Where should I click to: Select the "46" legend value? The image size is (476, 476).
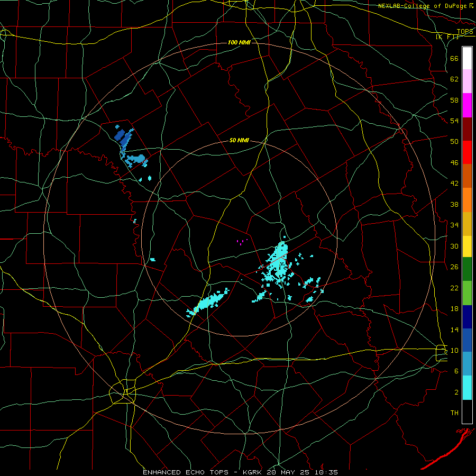(454, 163)
